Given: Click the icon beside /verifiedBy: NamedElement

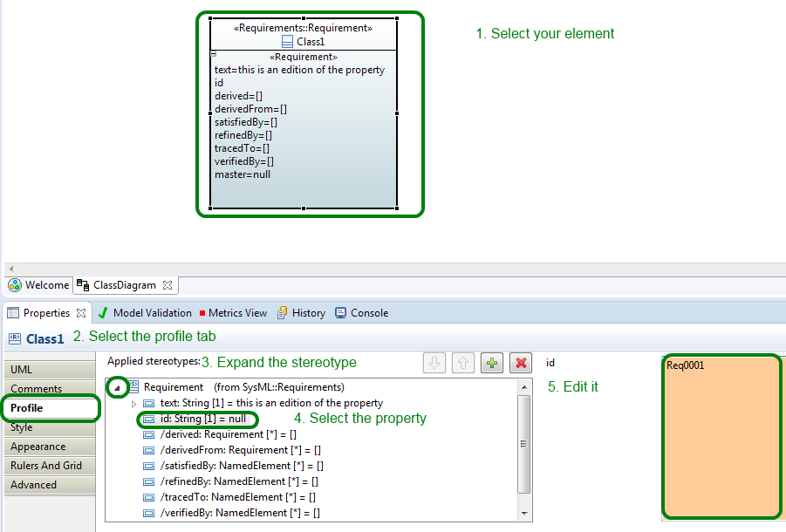Looking at the screenshot, I should coord(148,513).
